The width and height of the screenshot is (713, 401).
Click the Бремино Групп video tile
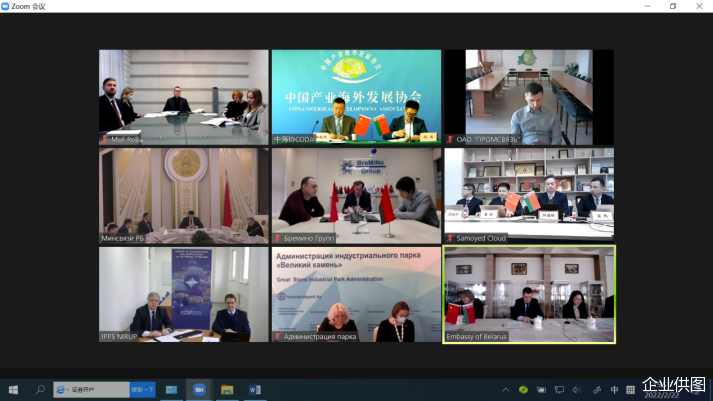(x=356, y=196)
